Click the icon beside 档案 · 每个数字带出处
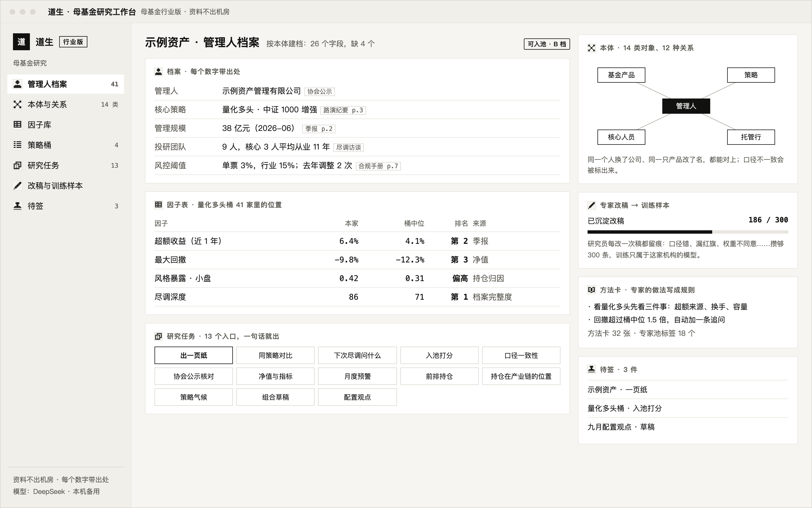 [158, 72]
